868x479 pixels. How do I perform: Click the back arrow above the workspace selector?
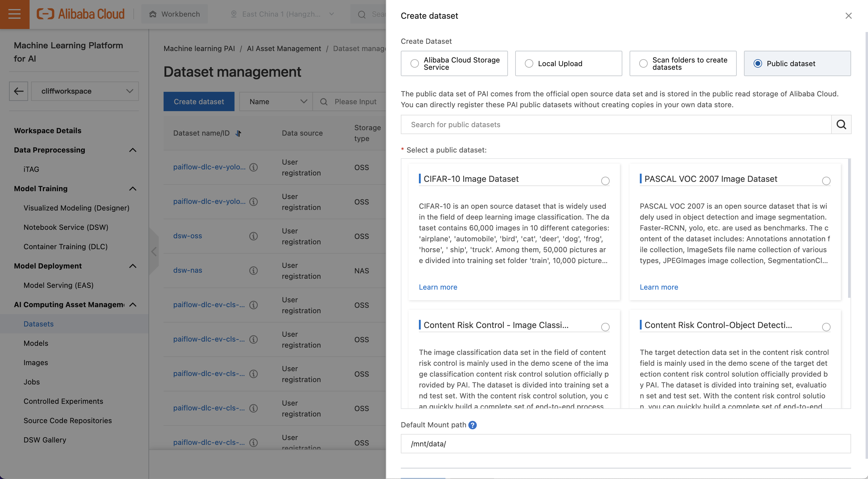[x=18, y=91]
